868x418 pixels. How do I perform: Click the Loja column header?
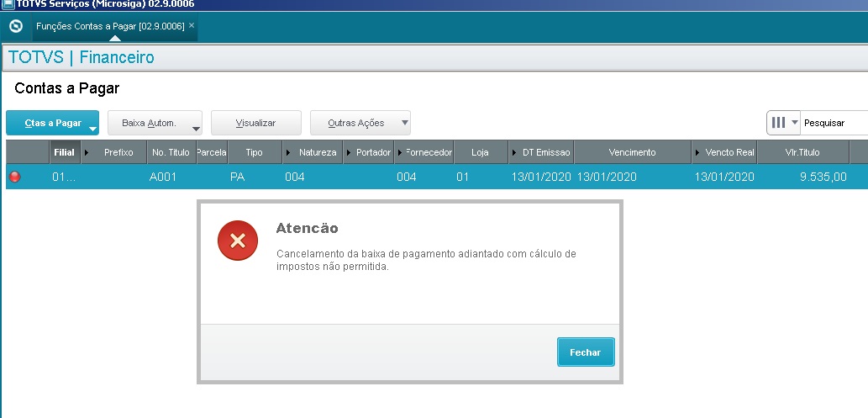480,152
